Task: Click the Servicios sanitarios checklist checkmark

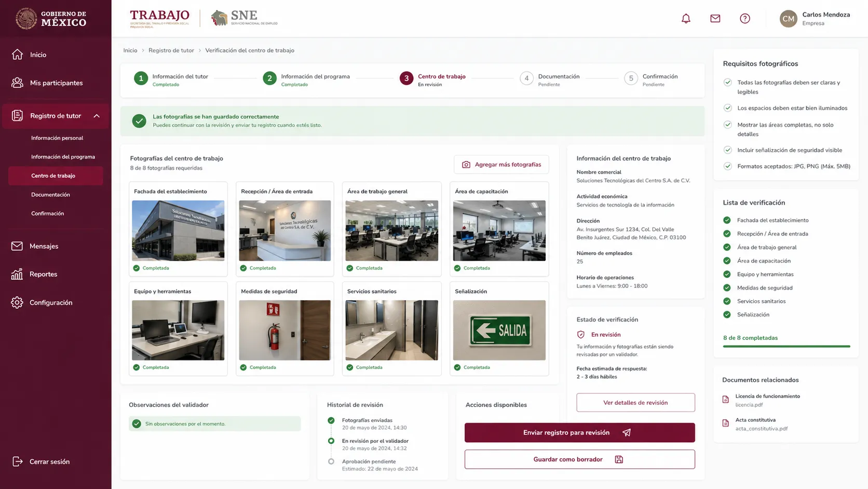Action: tap(727, 301)
